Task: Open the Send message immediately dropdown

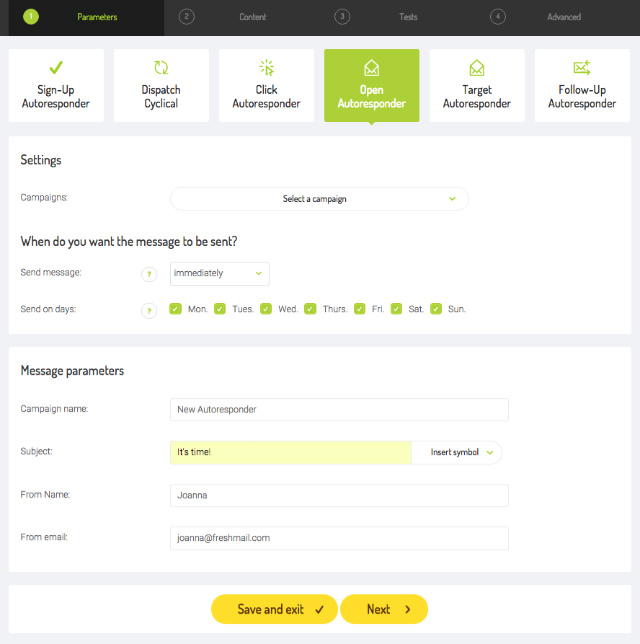Action: click(x=220, y=274)
